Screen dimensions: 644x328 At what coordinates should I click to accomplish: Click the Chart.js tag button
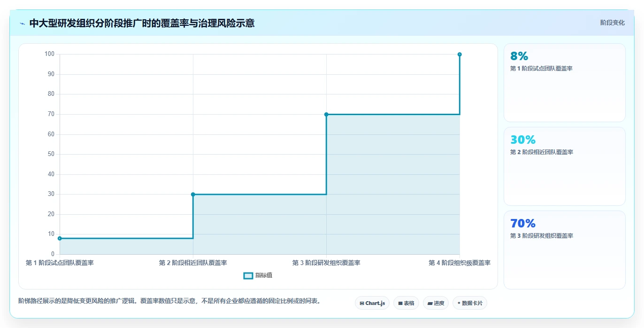click(372, 303)
